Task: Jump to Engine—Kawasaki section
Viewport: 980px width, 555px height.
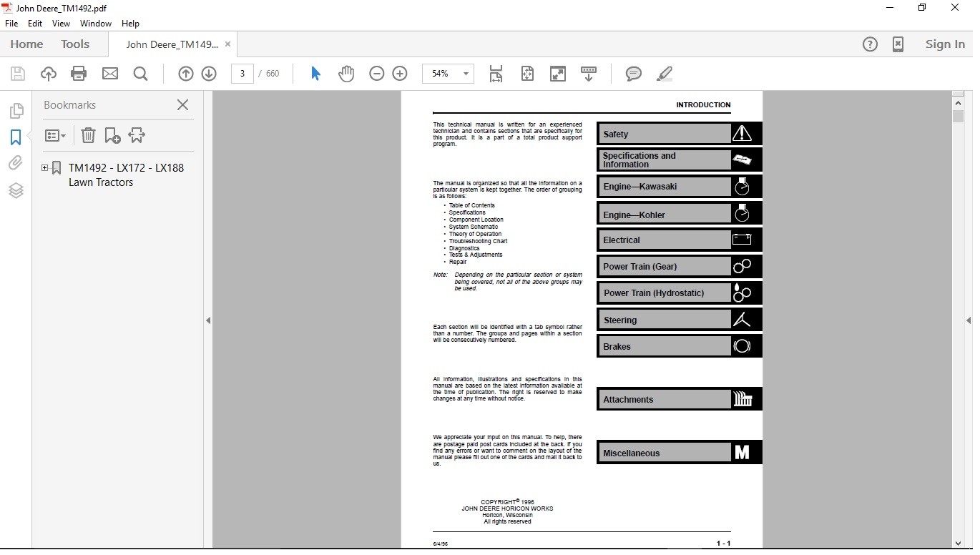Action: coord(679,187)
